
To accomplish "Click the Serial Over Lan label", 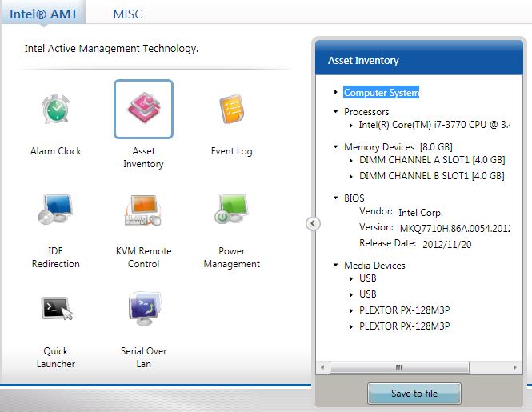I will pos(143,358).
